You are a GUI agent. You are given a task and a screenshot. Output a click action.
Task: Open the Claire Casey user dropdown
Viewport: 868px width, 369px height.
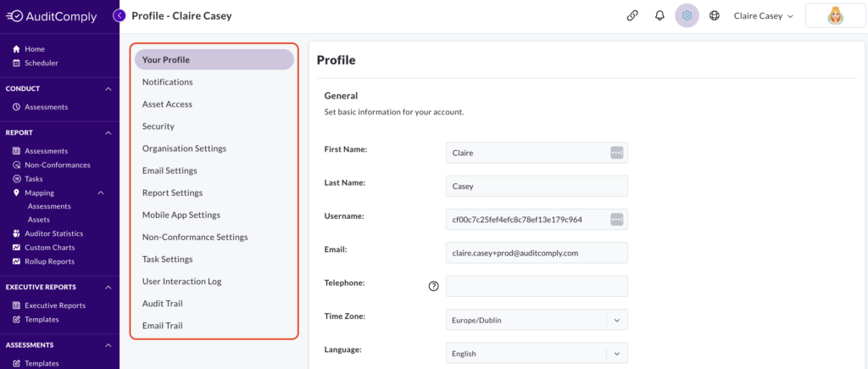click(764, 16)
